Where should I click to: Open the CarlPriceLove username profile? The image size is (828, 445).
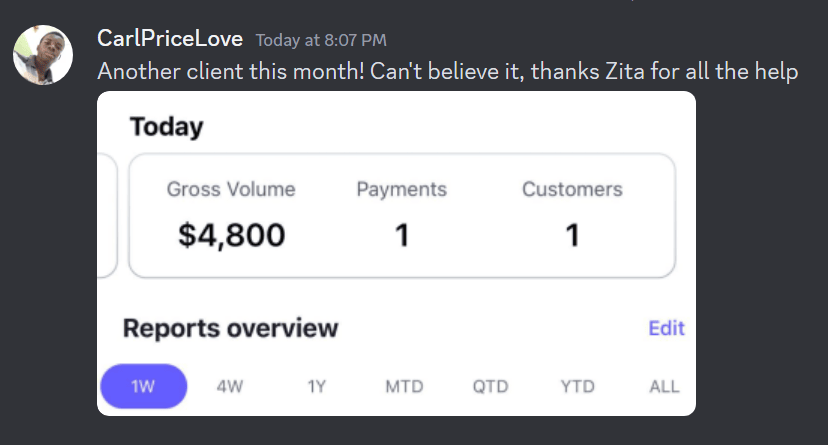(x=170, y=39)
